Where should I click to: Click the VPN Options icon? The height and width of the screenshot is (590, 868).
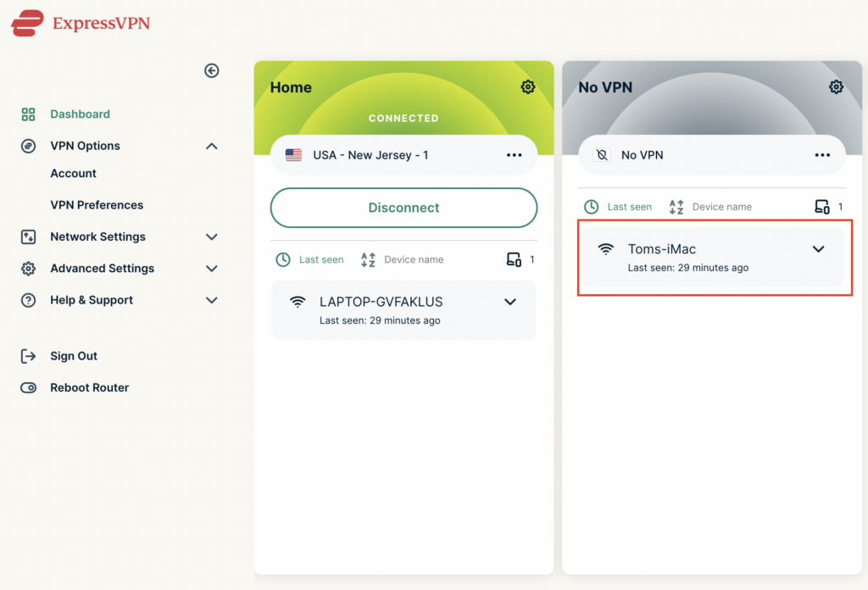(28, 146)
